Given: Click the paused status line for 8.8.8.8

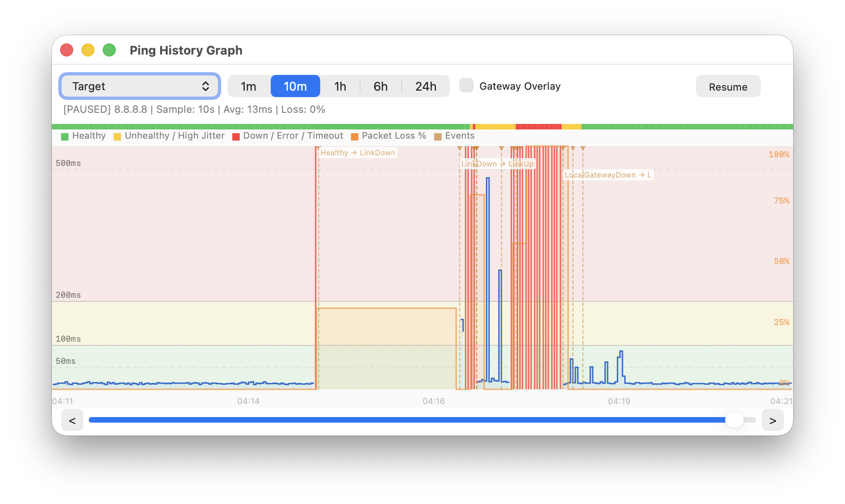Looking at the screenshot, I should [x=194, y=110].
